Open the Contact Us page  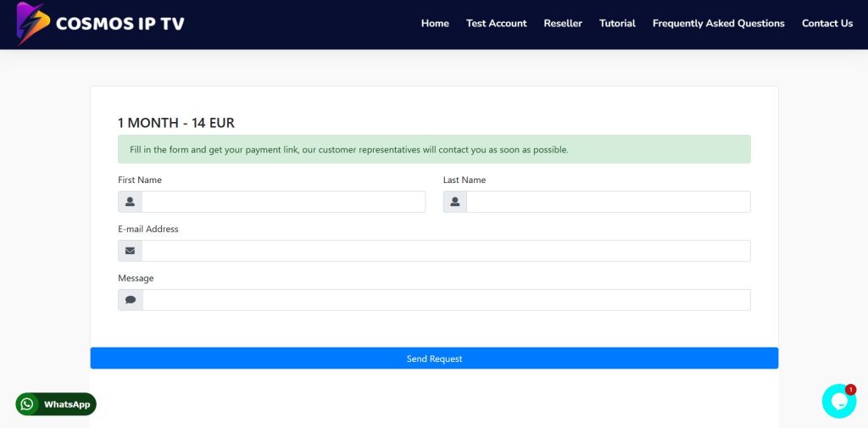827,23
